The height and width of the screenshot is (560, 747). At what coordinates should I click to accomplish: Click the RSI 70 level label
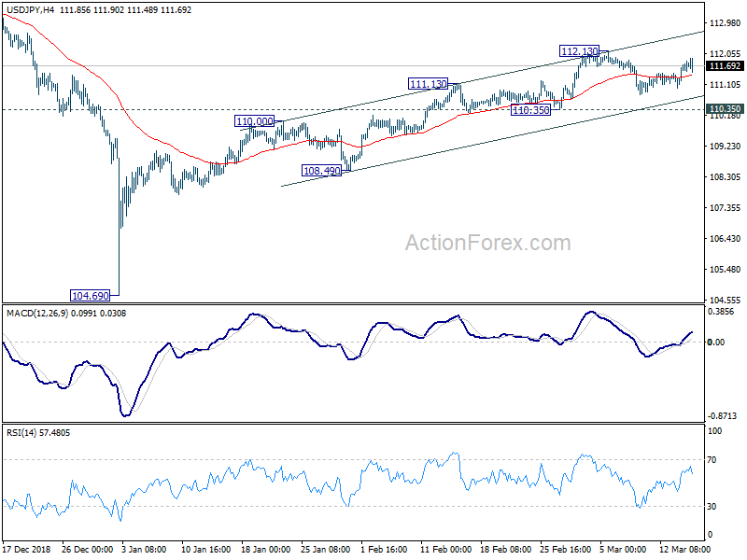click(x=712, y=459)
